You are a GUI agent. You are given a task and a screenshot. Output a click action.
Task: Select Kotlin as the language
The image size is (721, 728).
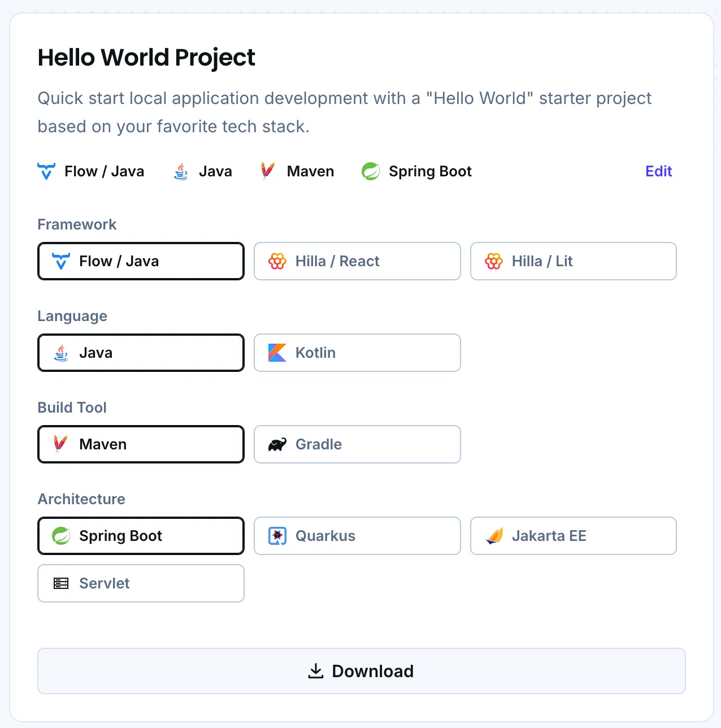357,353
